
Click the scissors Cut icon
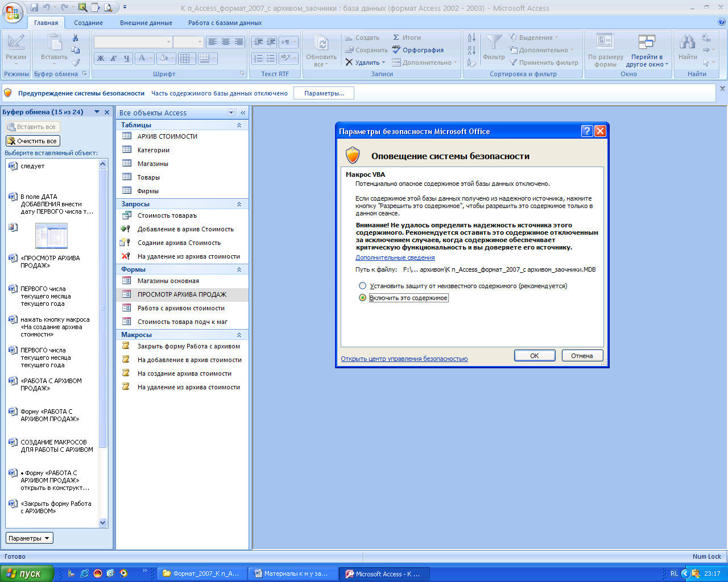pyautogui.click(x=75, y=38)
